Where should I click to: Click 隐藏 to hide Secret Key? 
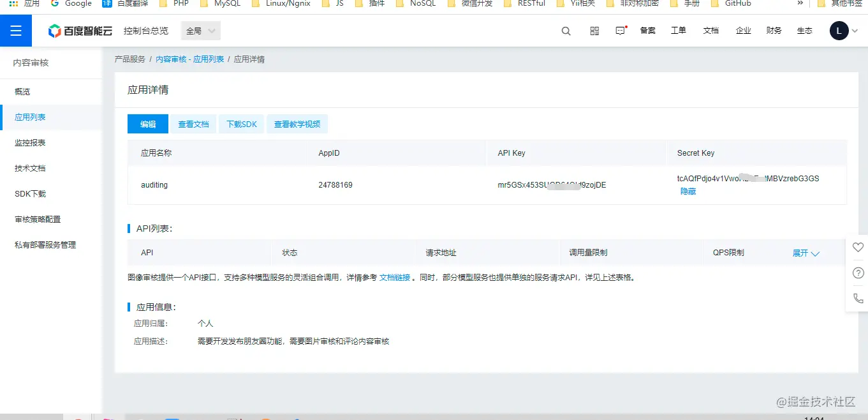coord(688,191)
